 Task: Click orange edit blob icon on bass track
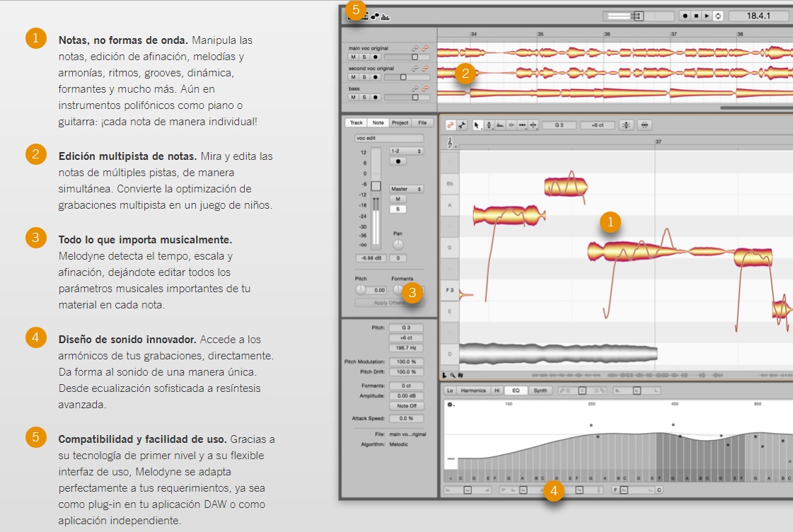[425, 89]
